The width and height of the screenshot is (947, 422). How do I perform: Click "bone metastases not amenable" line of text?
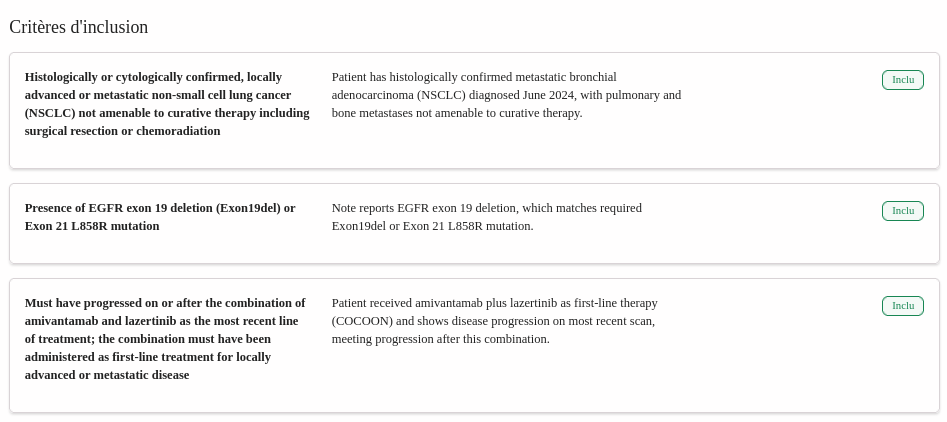(x=456, y=113)
